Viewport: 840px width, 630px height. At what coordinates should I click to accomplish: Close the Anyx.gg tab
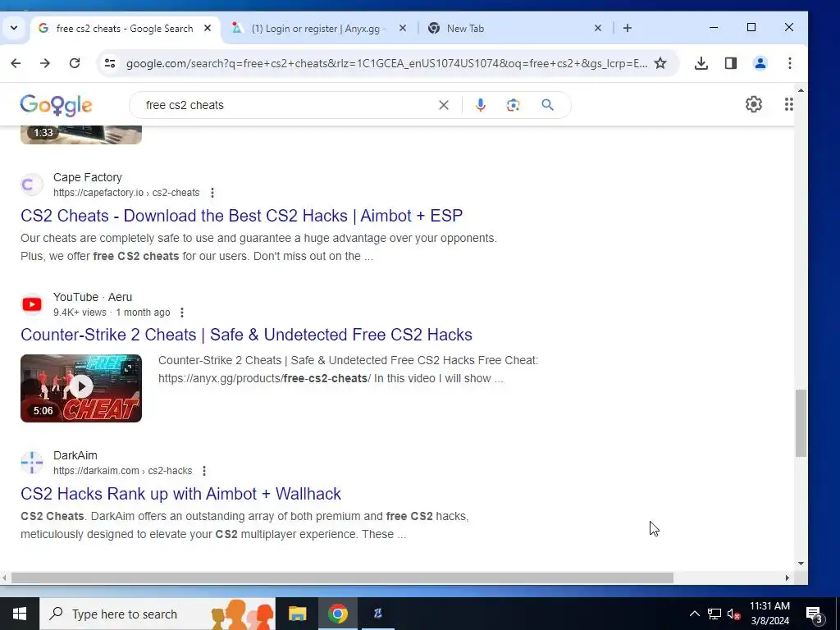pyautogui.click(x=403, y=29)
